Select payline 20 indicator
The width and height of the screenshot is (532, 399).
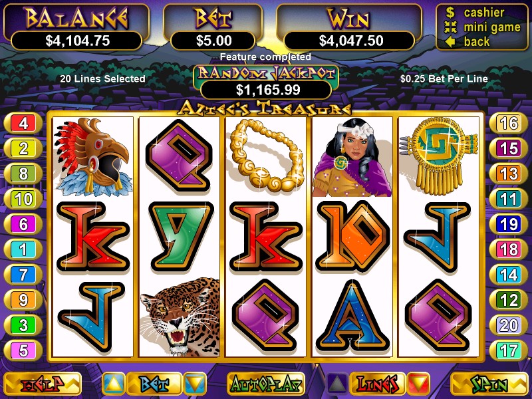tap(508, 325)
